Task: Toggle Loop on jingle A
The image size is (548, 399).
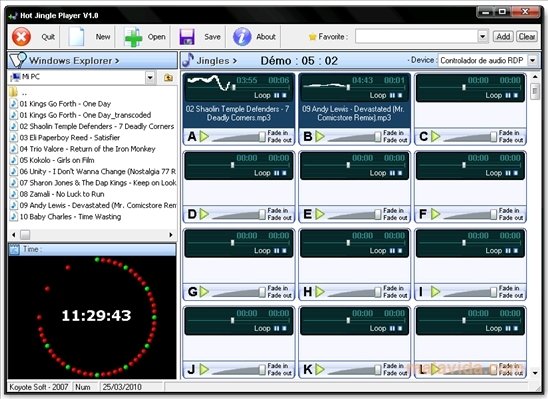Action: point(262,95)
